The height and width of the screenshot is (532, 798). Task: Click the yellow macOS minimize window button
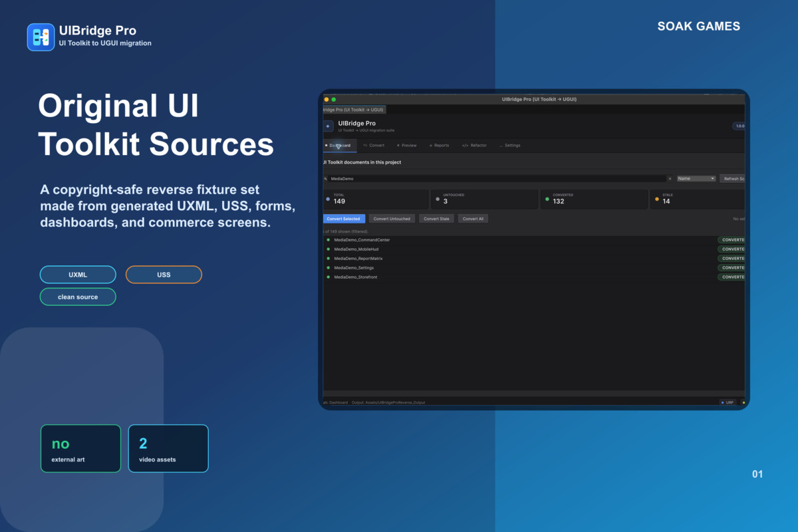point(327,99)
